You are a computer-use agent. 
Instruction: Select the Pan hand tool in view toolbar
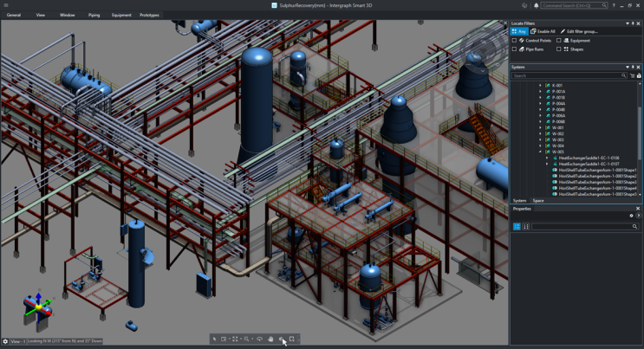point(270,339)
